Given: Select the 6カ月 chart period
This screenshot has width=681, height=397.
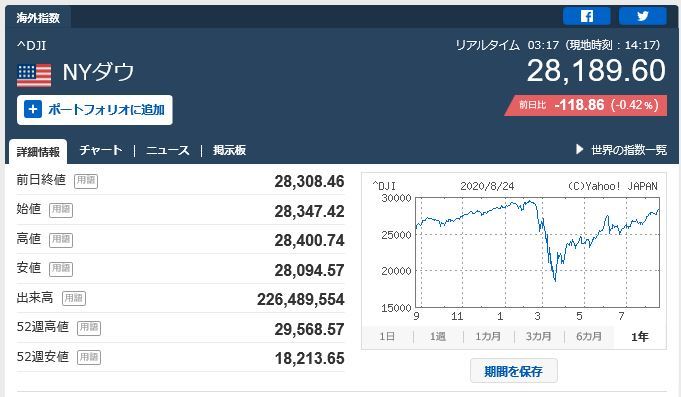Looking at the screenshot, I should pyautogui.click(x=589, y=337).
